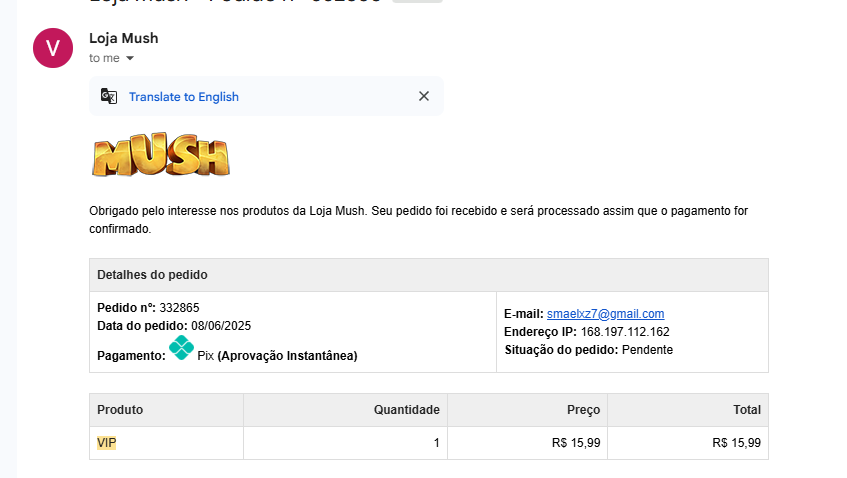Click the Obrigado pelo interesse paragraph
The width and height of the screenshot is (847, 478).
419,220
